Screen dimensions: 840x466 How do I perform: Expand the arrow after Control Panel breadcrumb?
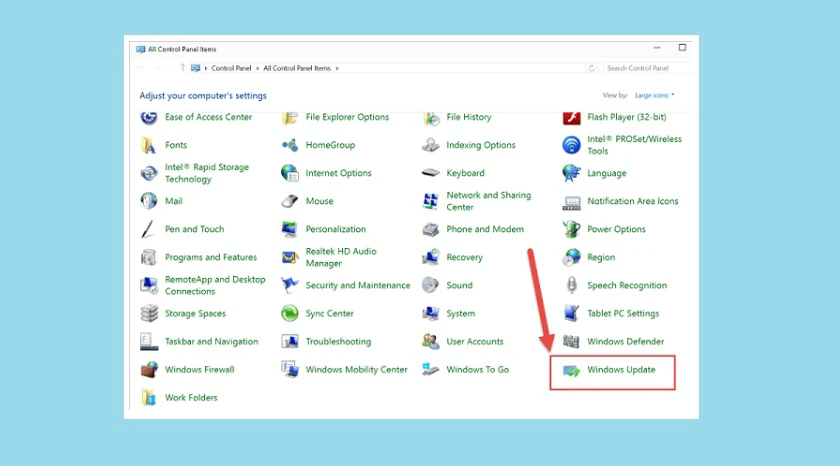[x=257, y=68]
